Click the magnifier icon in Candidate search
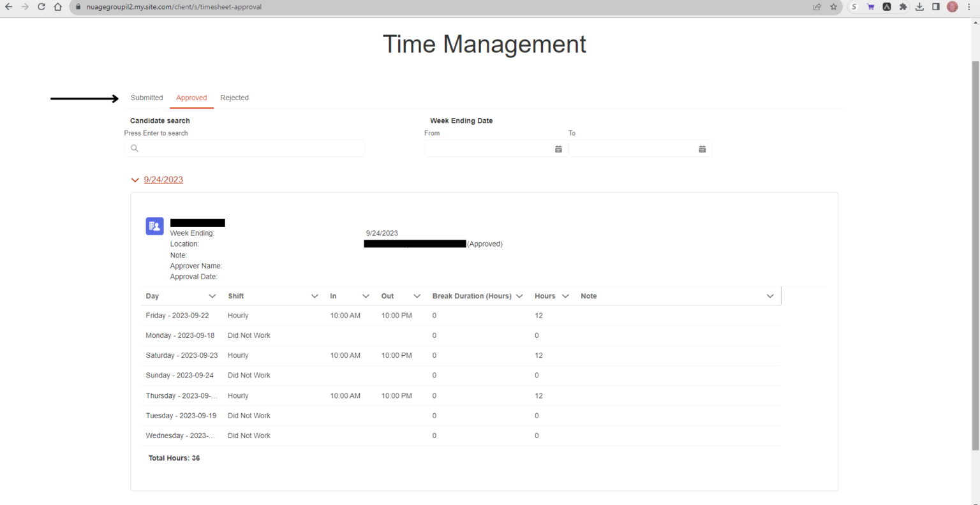The width and height of the screenshot is (980, 505). [135, 148]
